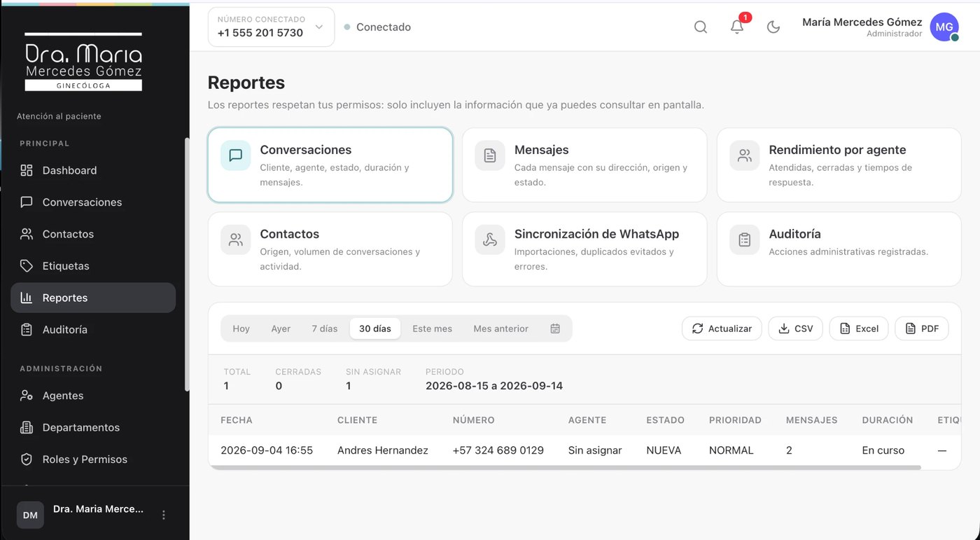Click the MG user avatar
Viewport: 980px width, 540px height.
coord(944,27)
